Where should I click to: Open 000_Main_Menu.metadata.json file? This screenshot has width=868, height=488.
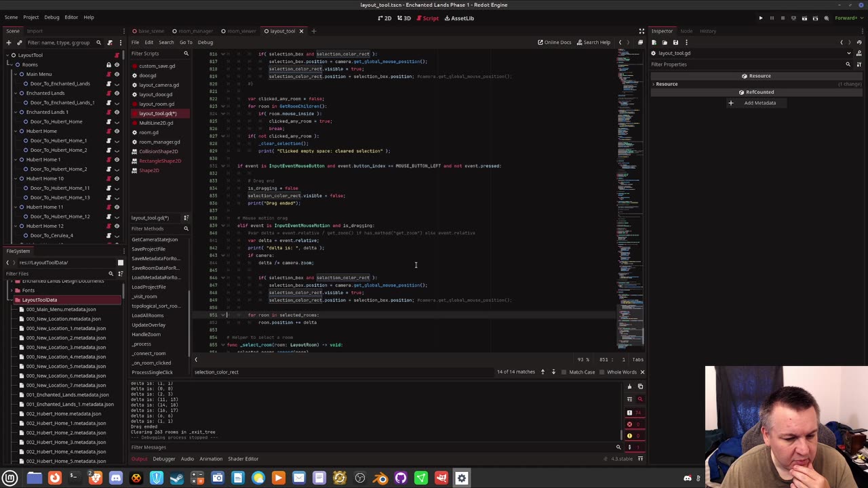[x=61, y=309]
